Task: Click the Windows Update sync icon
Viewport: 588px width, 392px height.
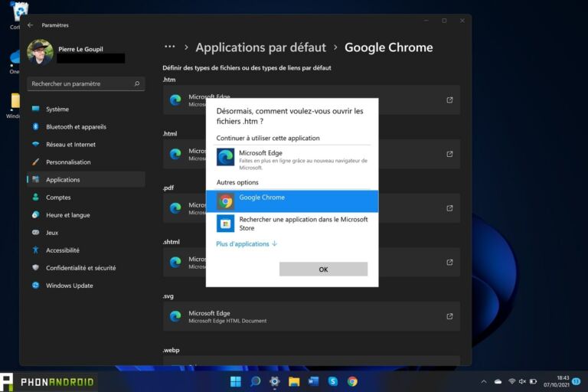Action: pos(36,285)
